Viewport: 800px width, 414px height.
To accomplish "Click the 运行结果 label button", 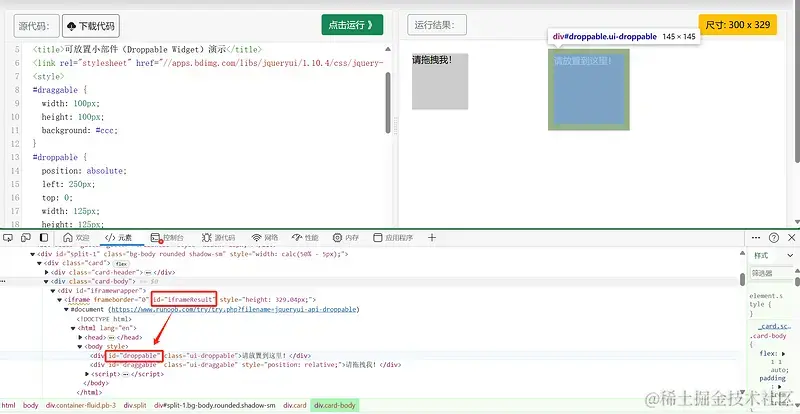I will [x=437, y=25].
